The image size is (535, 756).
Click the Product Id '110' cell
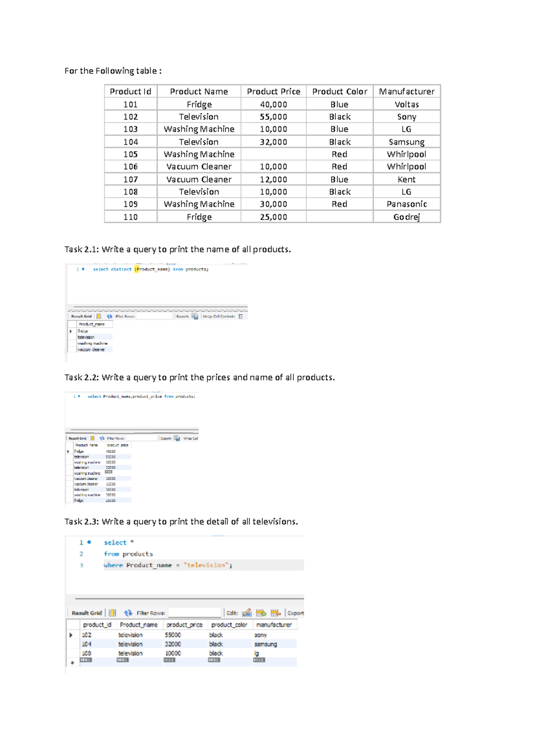131,217
